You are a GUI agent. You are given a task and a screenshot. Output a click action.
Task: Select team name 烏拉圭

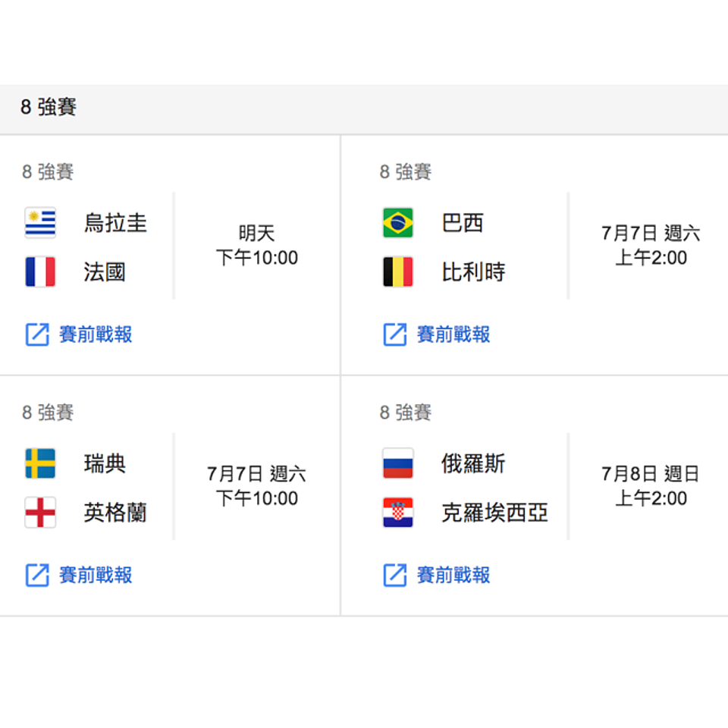(115, 223)
